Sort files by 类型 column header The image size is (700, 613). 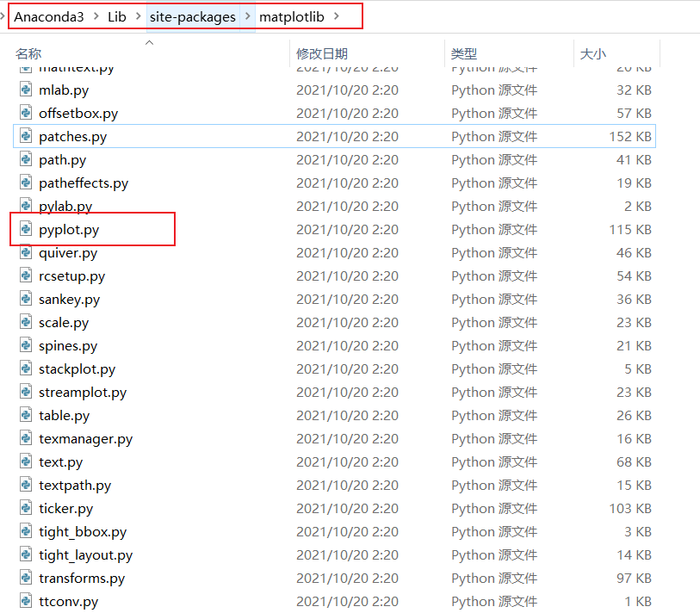464,54
